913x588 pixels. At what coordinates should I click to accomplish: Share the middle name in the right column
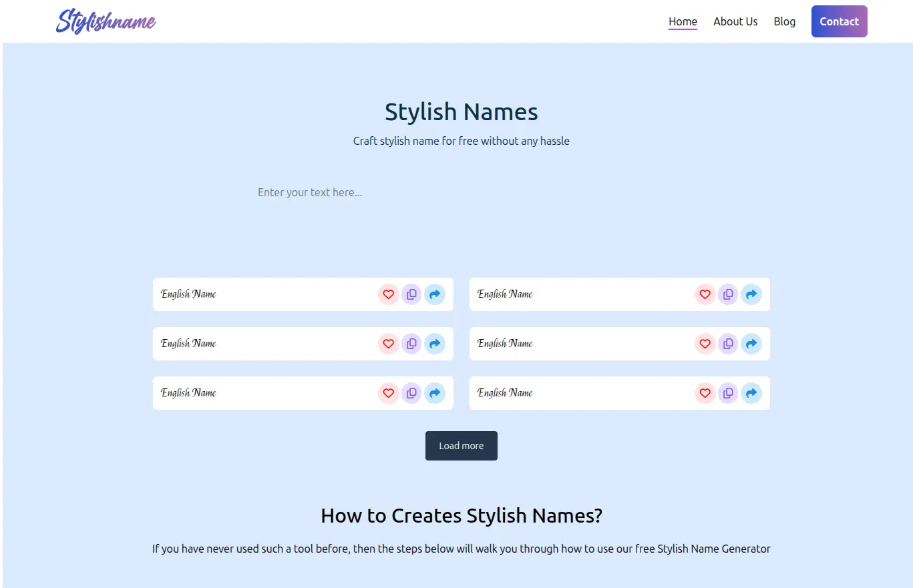click(x=751, y=344)
